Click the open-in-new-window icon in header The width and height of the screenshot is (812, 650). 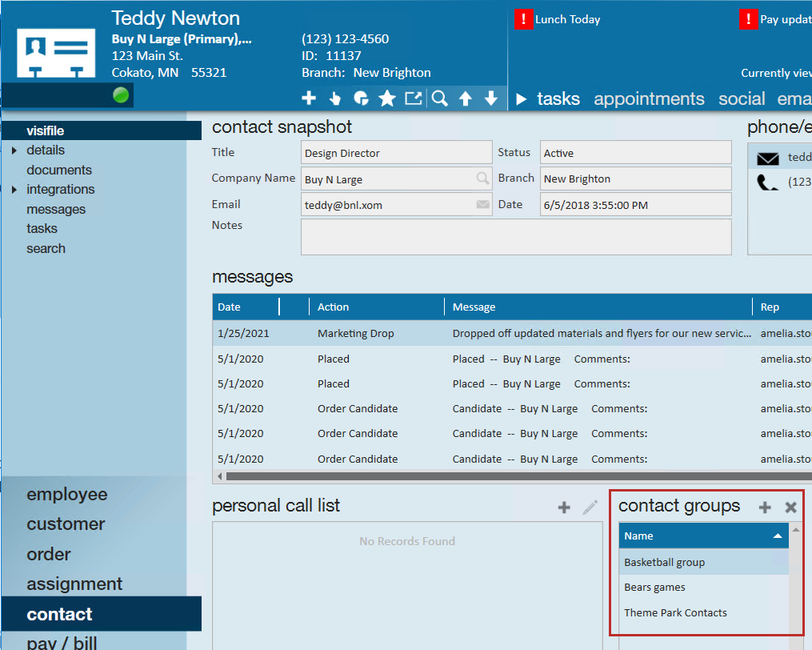click(x=414, y=98)
